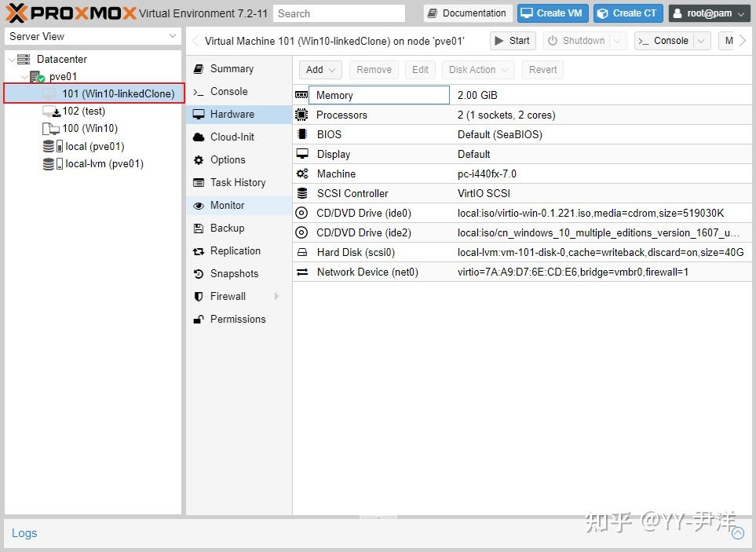This screenshot has height=552, width=756.
Task: Select the pc-i440fx-7.0 machine value
Action: point(487,174)
